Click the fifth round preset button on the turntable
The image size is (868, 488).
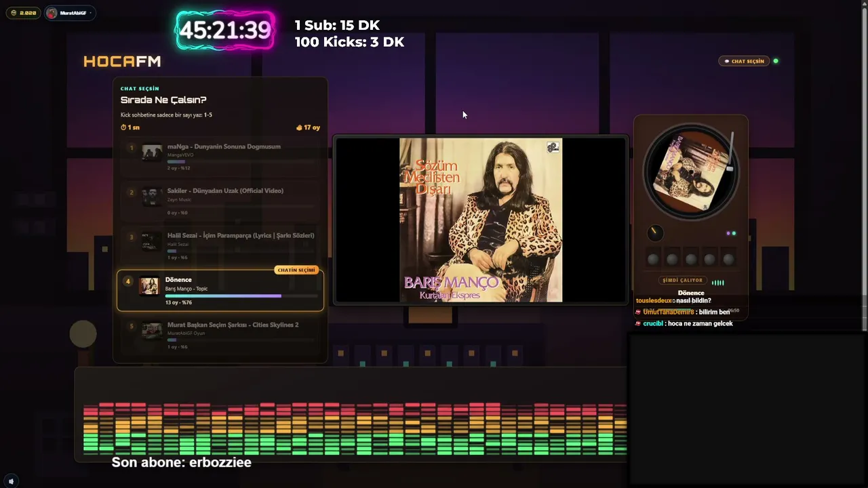(728, 260)
